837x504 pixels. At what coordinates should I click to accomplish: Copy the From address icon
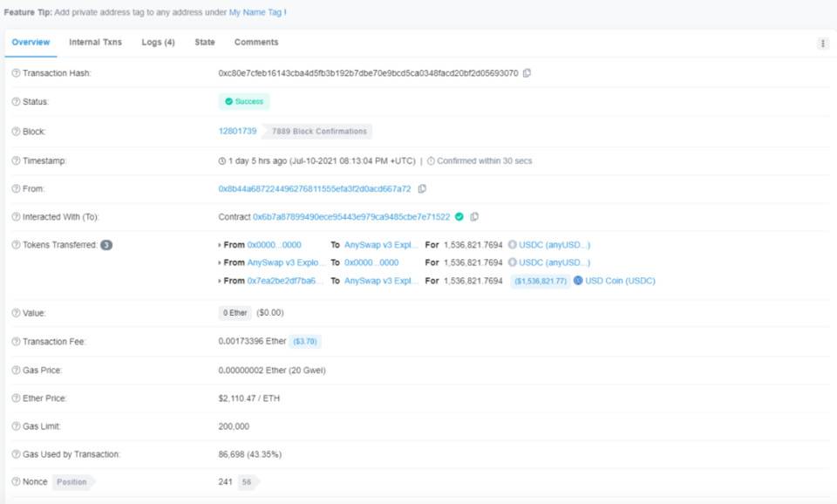[422, 188]
